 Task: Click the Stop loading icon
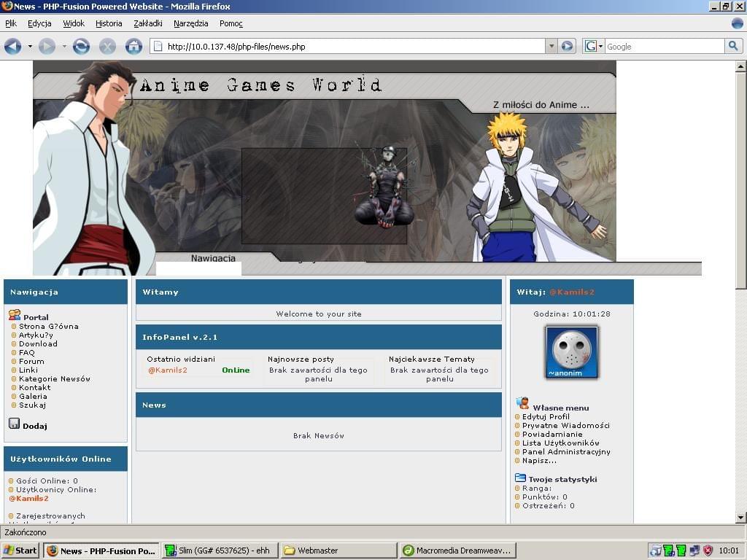click(107, 47)
